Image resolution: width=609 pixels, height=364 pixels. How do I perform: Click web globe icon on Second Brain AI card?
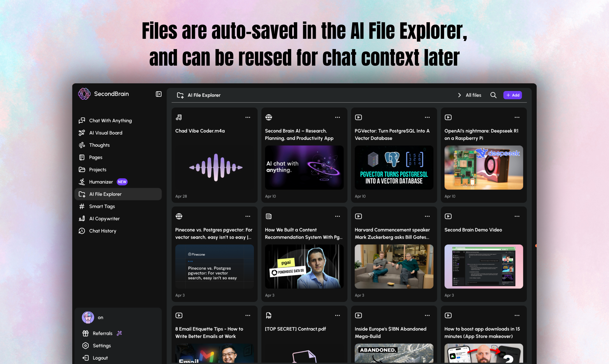tap(269, 118)
